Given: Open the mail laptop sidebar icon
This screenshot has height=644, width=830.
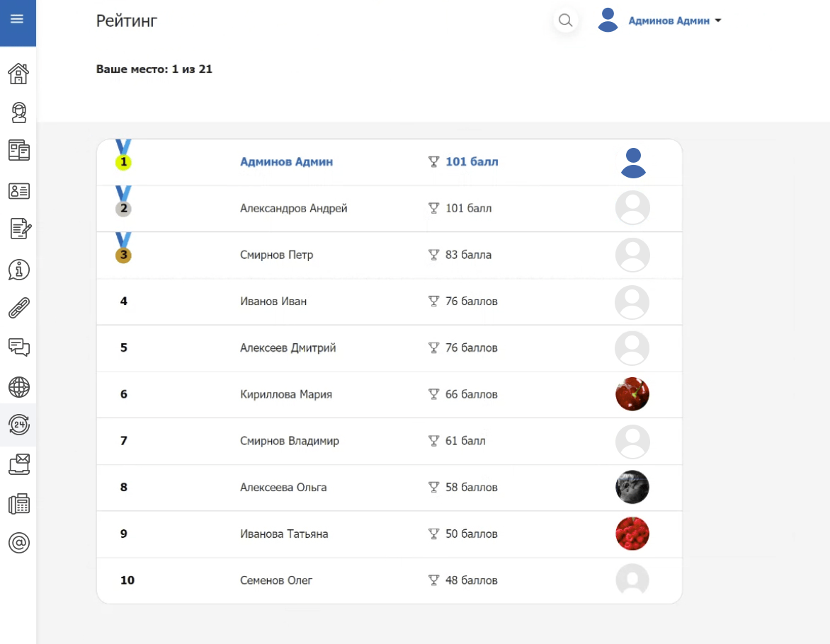Looking at the screenshot, I should 18,464.
